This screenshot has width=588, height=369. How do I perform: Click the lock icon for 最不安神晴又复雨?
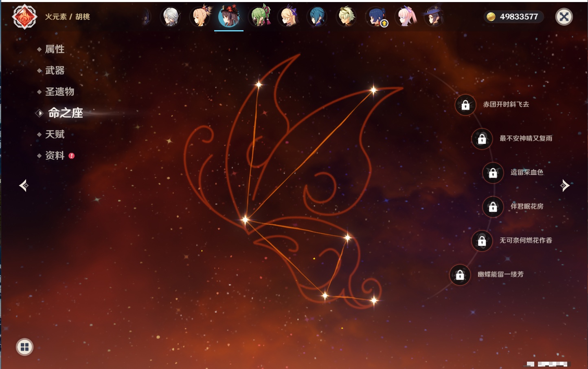click(482, 139)
